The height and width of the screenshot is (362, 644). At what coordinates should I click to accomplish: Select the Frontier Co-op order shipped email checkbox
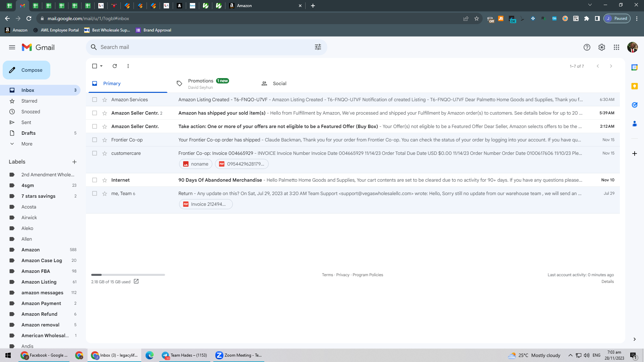95,140
